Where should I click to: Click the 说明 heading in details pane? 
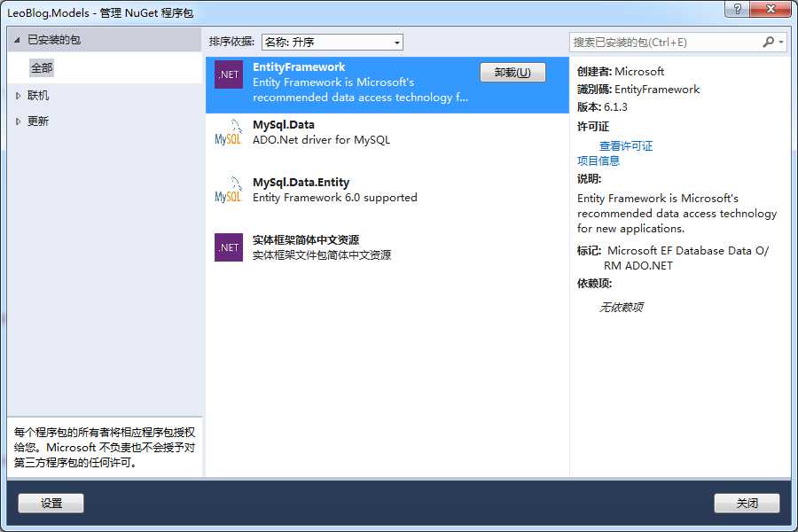coord(589,179)
